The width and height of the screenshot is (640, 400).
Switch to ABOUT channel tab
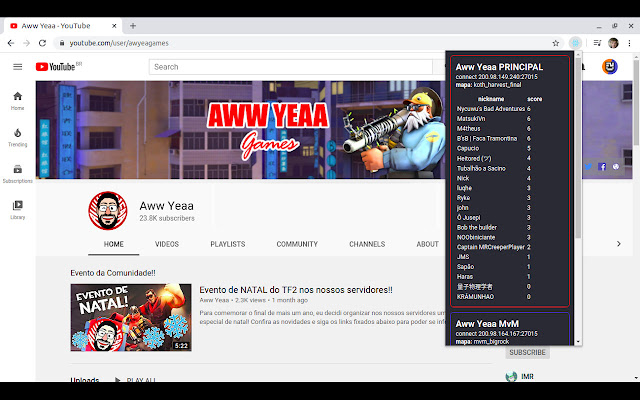(x=427, y=244)
